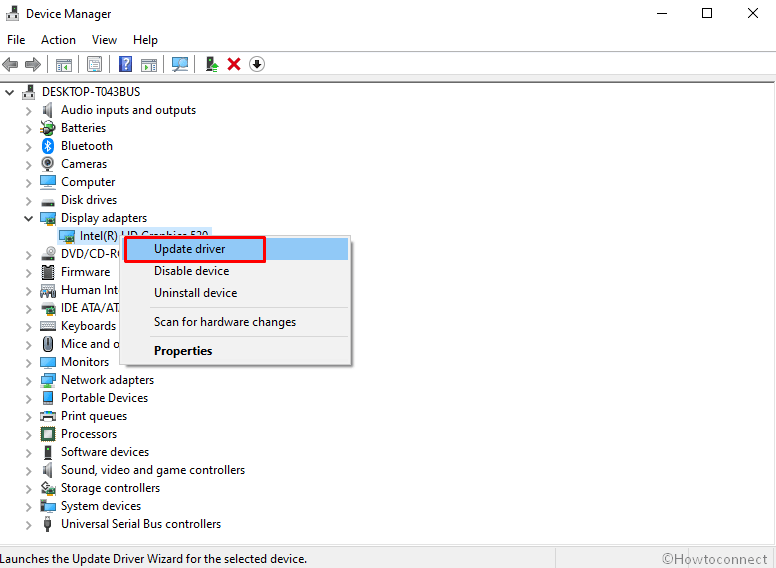The image size is (776, 568).
Task: Click the Print queues printer icon
Action: click(48, 416)
